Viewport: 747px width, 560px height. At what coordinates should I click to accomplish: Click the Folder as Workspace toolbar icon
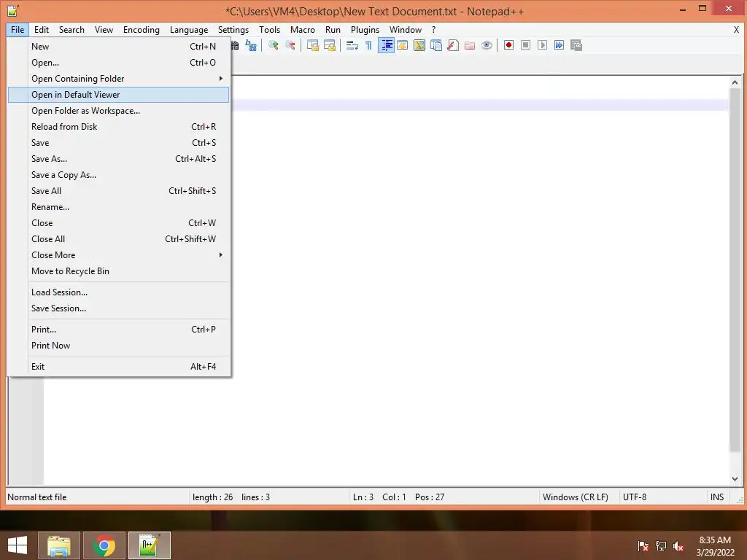[x=470, y=45]
